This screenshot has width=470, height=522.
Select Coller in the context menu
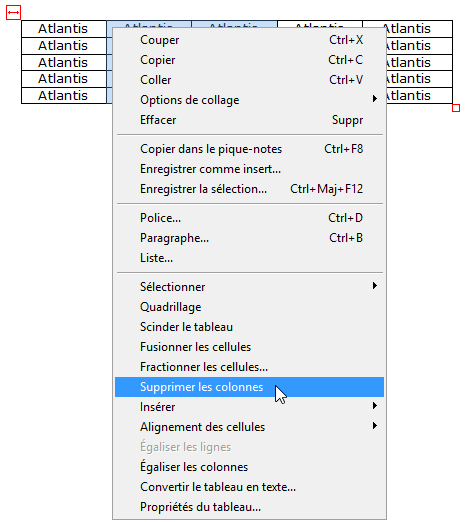click(249, 80)
